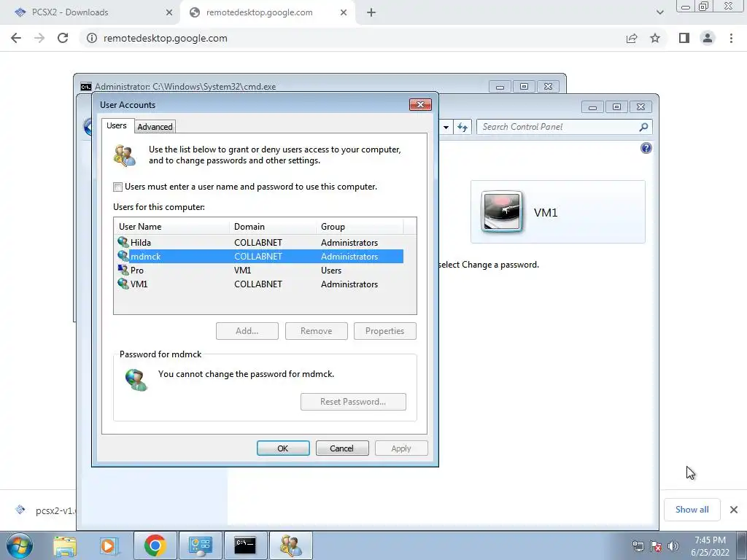The height and width of the screenshot is (560, 747).
Task: Click the volume speaker tray icon
Action: (673, 547)
